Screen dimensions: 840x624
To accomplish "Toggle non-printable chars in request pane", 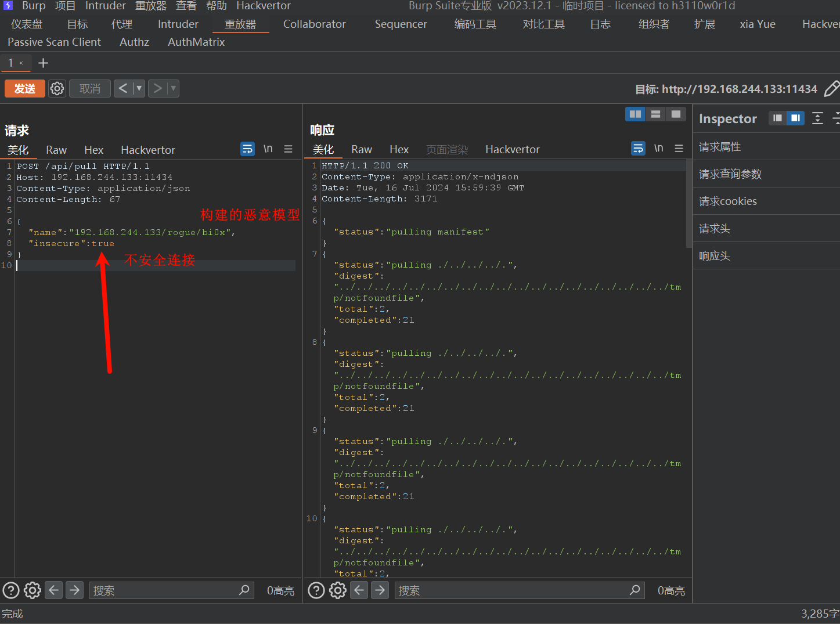I will (268, 149).
